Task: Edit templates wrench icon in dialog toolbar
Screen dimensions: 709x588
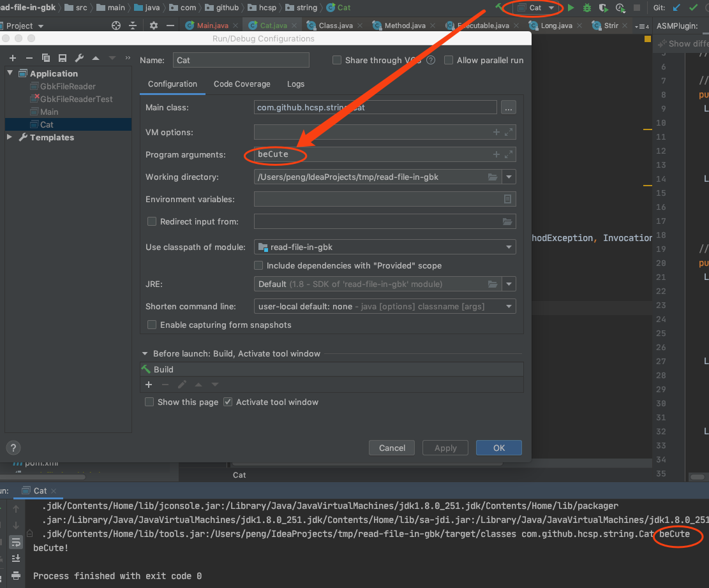Action: [79, 58]
